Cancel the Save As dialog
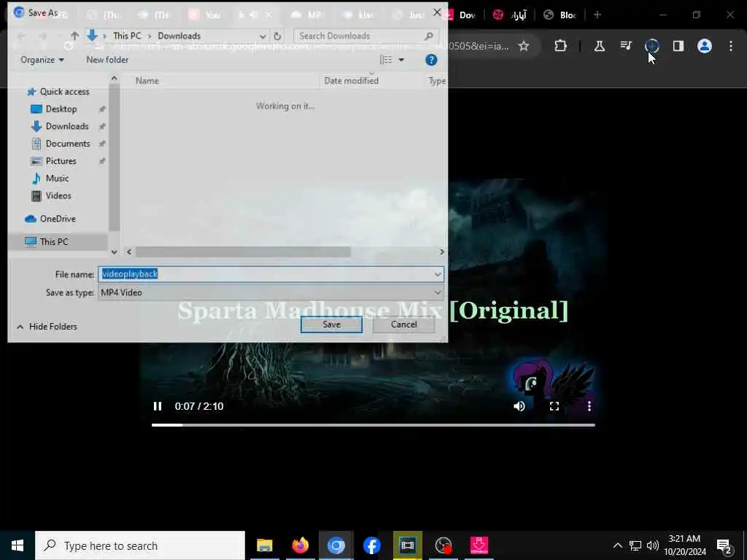The image size is (747, 560). [403, 324]
